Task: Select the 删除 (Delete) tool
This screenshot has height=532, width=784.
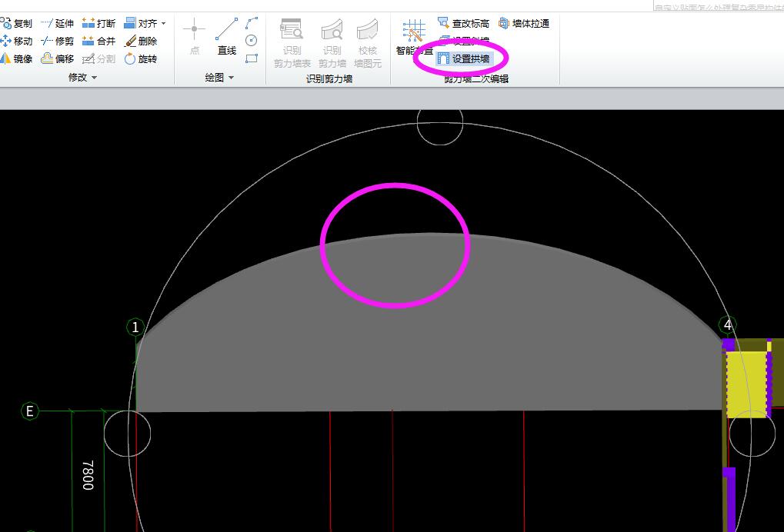Action: tap(141, 41)
